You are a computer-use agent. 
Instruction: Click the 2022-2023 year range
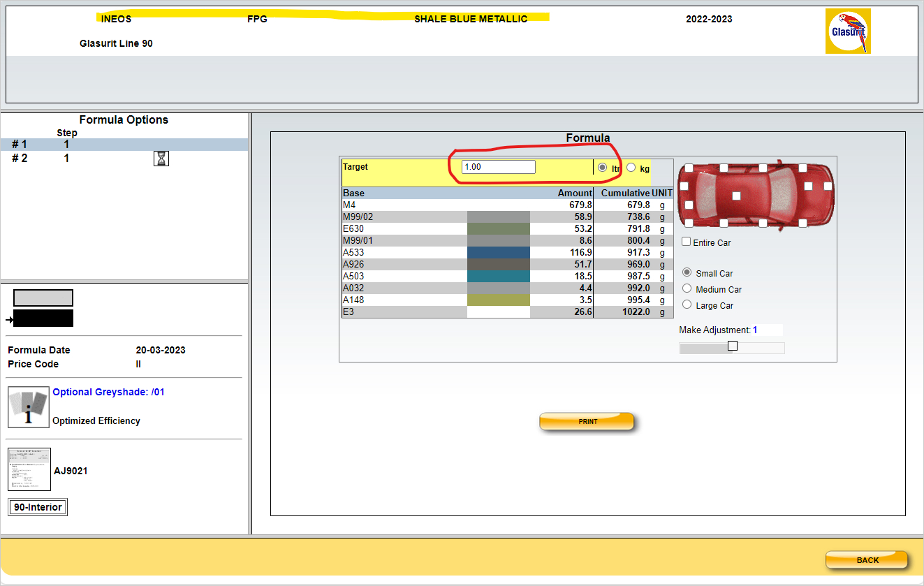click(709, 19)
